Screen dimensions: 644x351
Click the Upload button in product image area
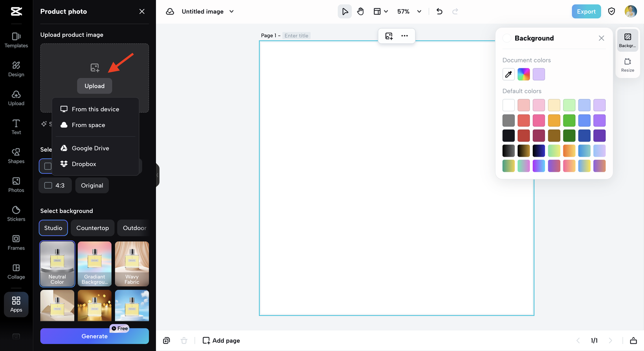pyautogui.click(x=95, y=86)
